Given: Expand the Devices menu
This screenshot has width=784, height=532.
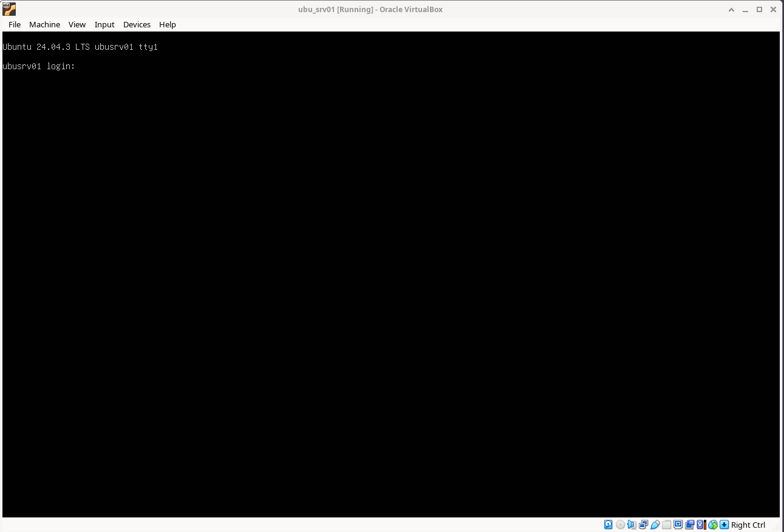Looking at the screenshot, I should pyautogui.click(x=137, y=24).
